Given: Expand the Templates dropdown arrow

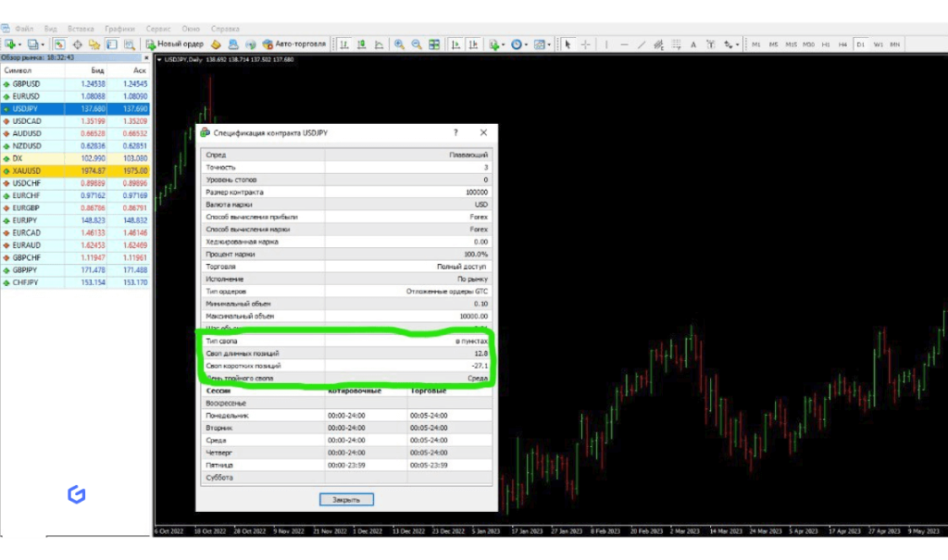Looking at the screenshot, I should 549,44.
